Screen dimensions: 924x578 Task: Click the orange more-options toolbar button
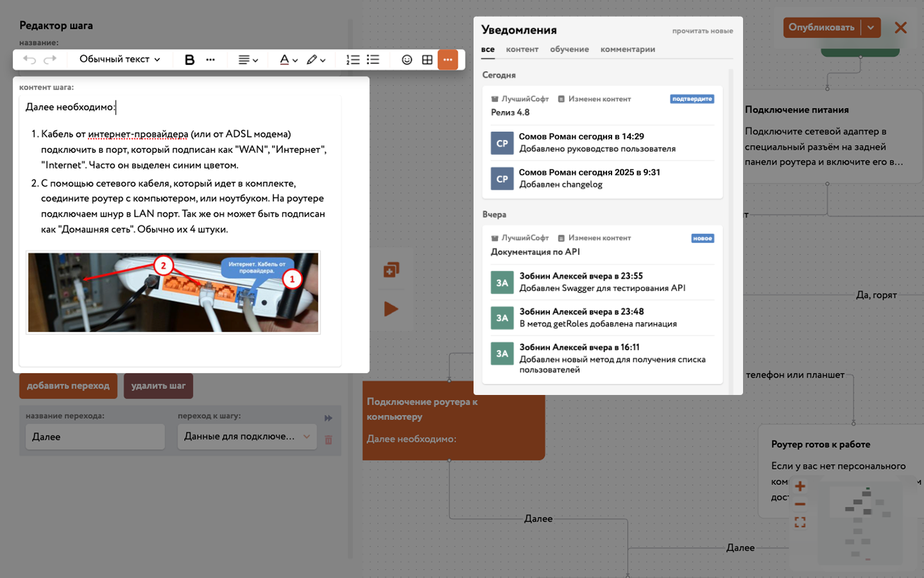pos(448,60)
